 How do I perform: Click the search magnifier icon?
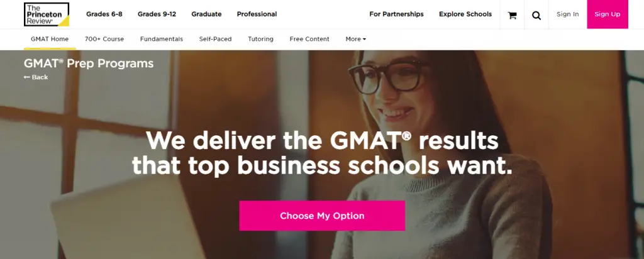[x=536, y=15]
